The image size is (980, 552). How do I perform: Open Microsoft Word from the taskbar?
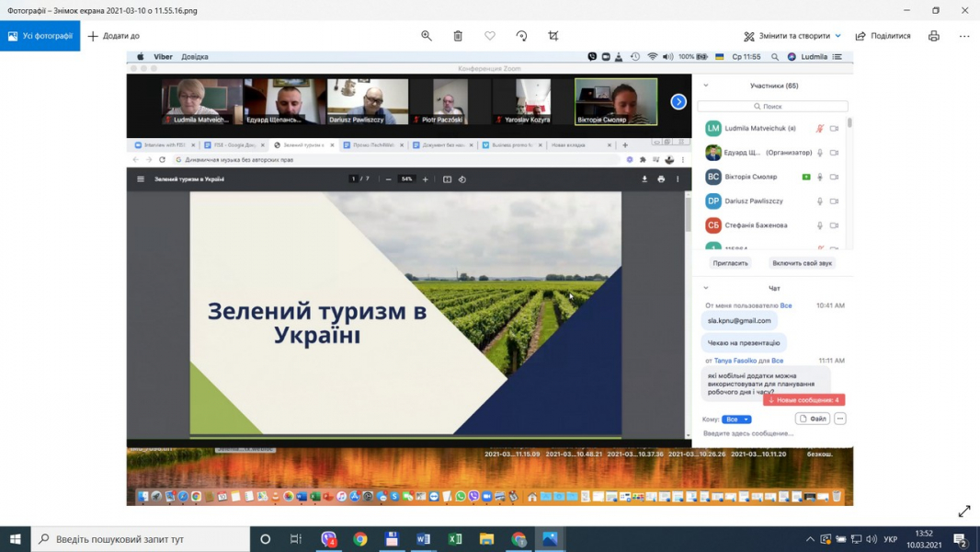(423, 539)
